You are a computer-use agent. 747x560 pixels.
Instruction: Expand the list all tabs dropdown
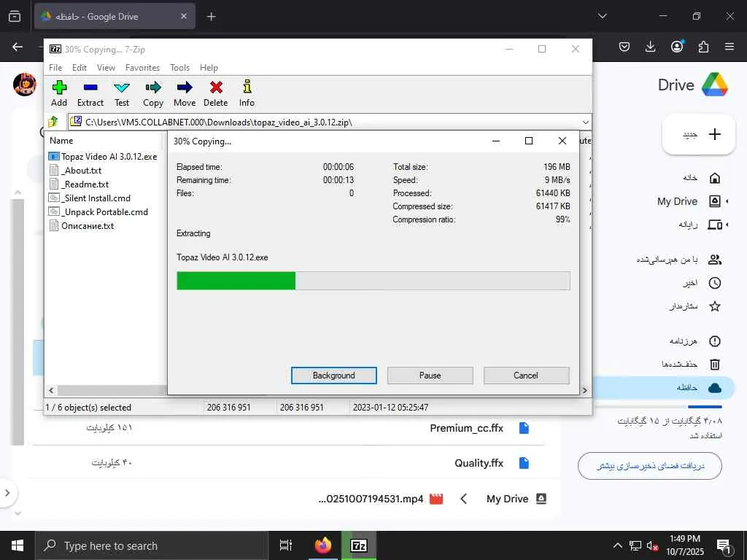[x=602, y=16]
